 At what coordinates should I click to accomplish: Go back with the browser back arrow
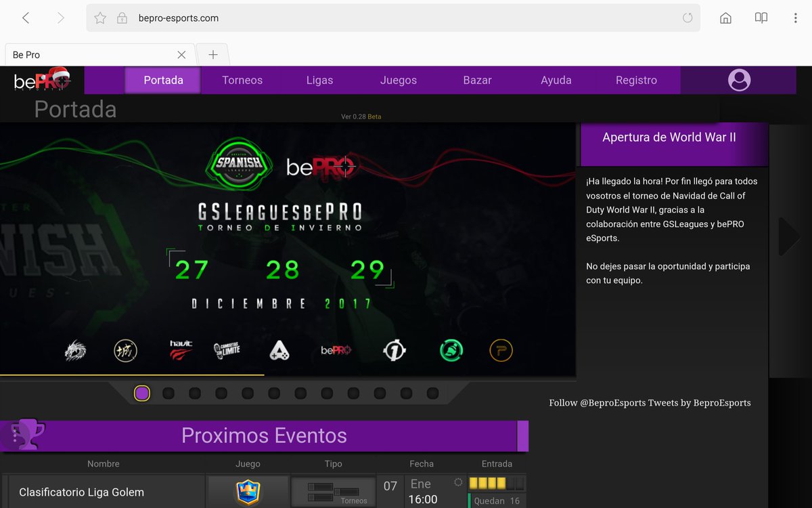[26, 18]
